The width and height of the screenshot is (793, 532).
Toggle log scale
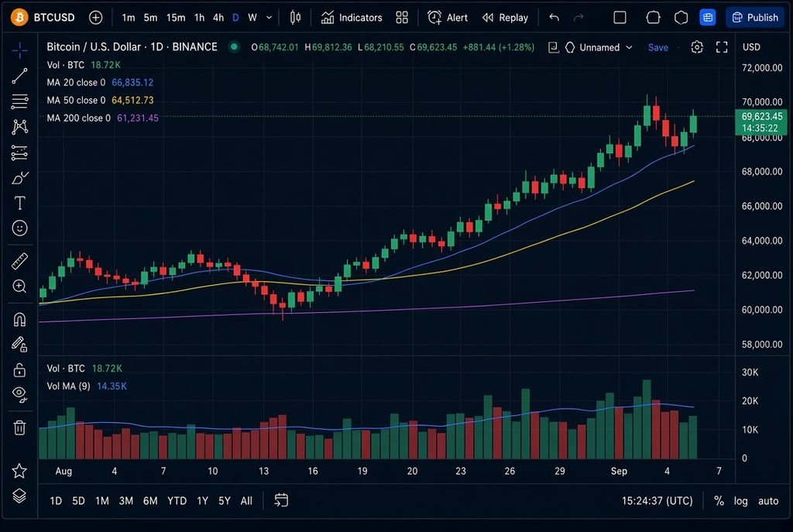tap(740, 501)
